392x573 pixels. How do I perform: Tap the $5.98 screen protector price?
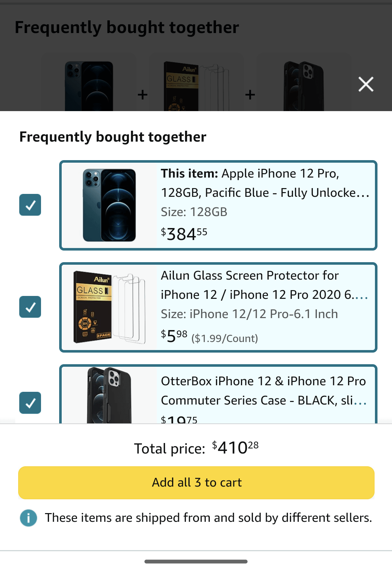[174, 336]
